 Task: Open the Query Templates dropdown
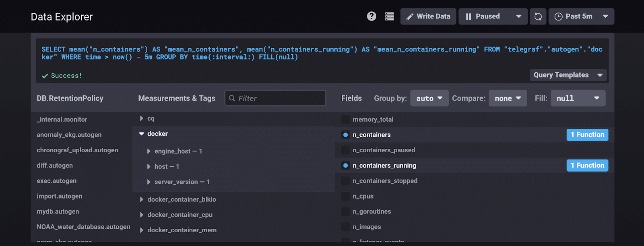[568, 75]
